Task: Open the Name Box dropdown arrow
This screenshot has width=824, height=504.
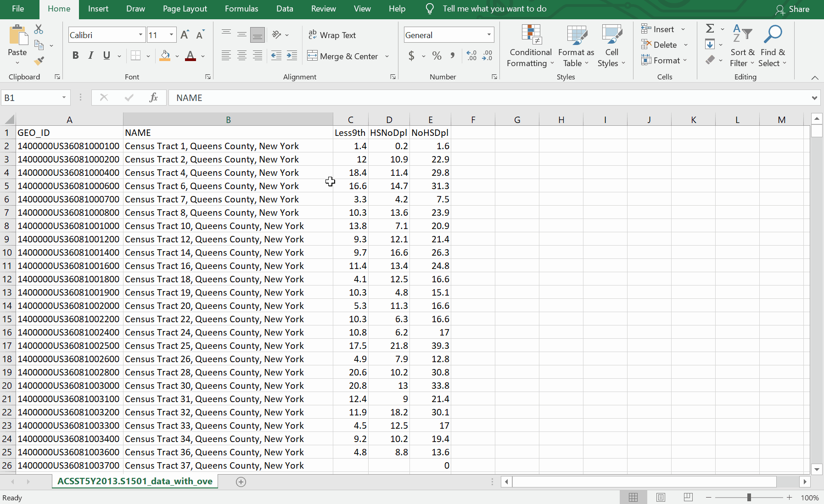Action: click(x=64, y=97)
